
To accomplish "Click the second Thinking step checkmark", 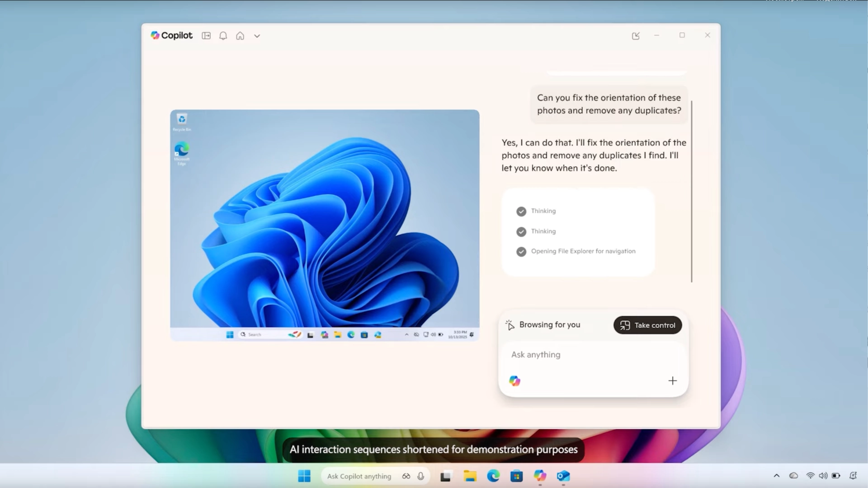I will pos(521,232).
